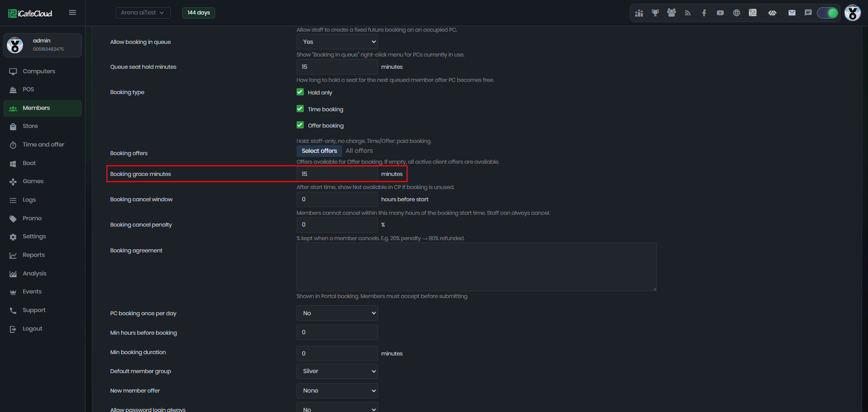This screenshot has width=868, height=412.
Task: Collapse the sidebar with the hamburger icon
Action: pyautogui.click(x=72, y=13)
